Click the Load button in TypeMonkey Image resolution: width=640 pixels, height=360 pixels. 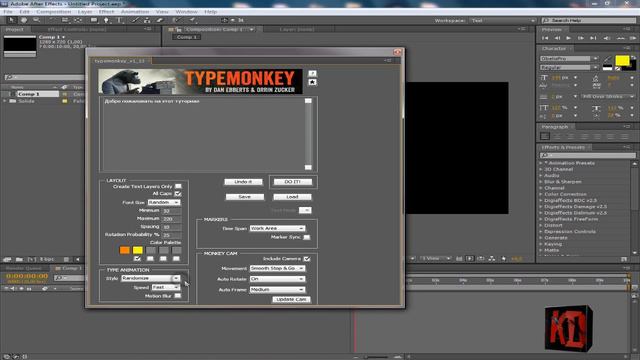(292, 197)
